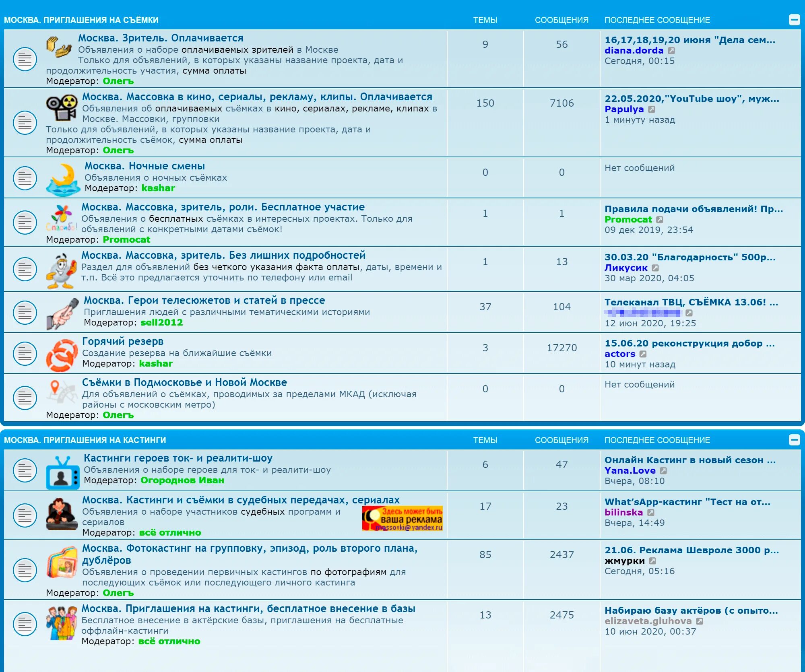Collapse the Приглашения на съёмки category

[794, 20]
